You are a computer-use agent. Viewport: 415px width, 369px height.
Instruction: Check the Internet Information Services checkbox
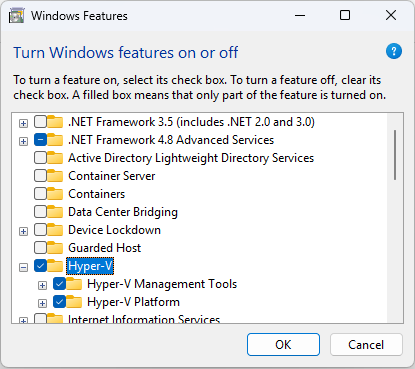pyautogui.click(x=40, y=318)
